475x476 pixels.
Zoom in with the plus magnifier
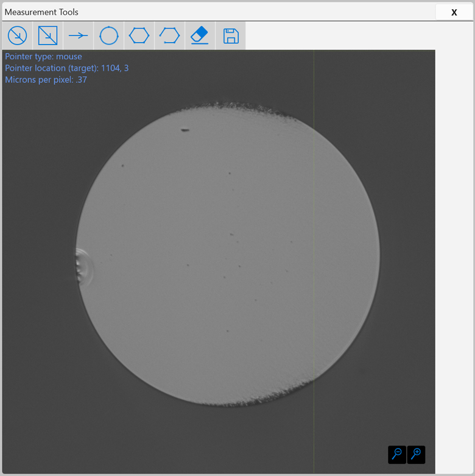[416, 454]
